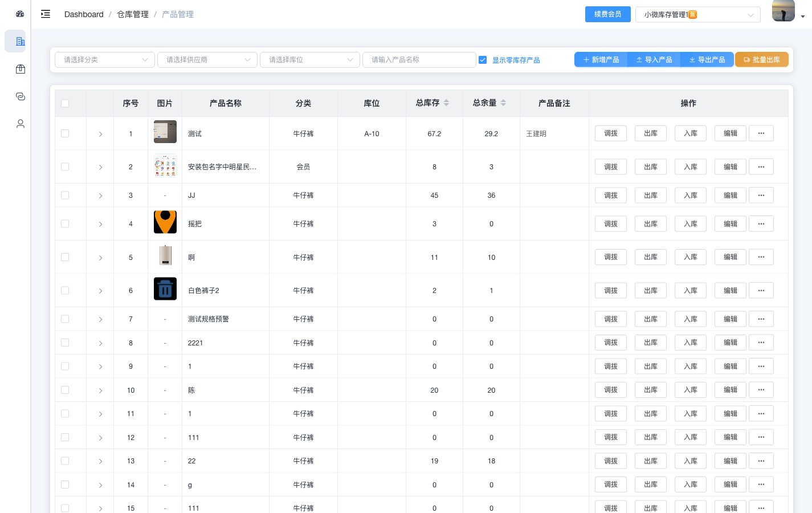812x513 pixels.
Task: Open the linked chain icon in sidebar
Action: (21, 96)
